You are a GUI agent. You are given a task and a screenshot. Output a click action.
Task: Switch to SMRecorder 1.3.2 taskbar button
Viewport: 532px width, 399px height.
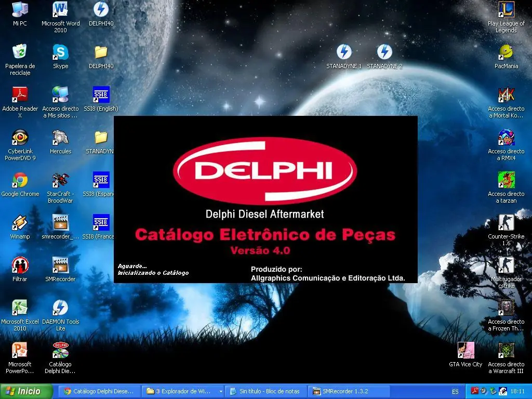[x=349, y=391]
